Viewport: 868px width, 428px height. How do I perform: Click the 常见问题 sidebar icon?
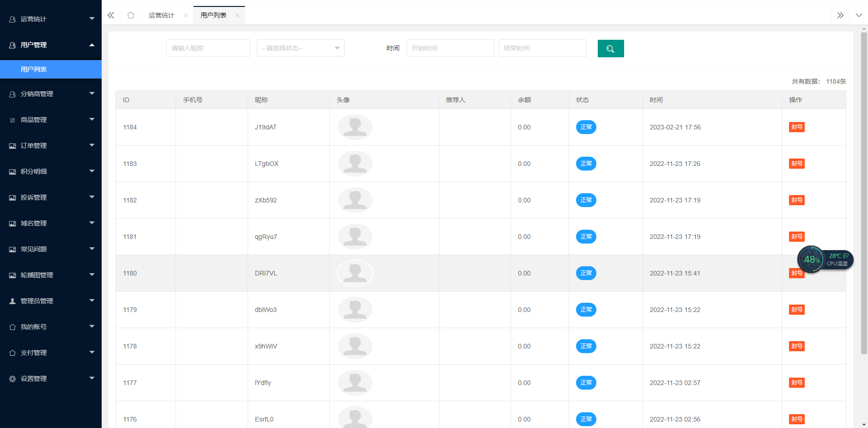coord(12,249)
